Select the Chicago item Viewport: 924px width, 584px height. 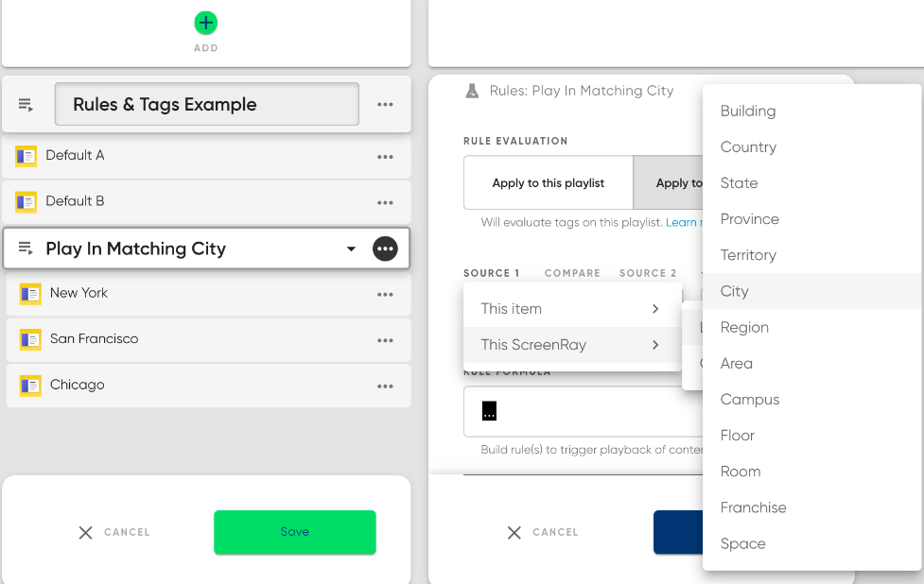[209, 386]
